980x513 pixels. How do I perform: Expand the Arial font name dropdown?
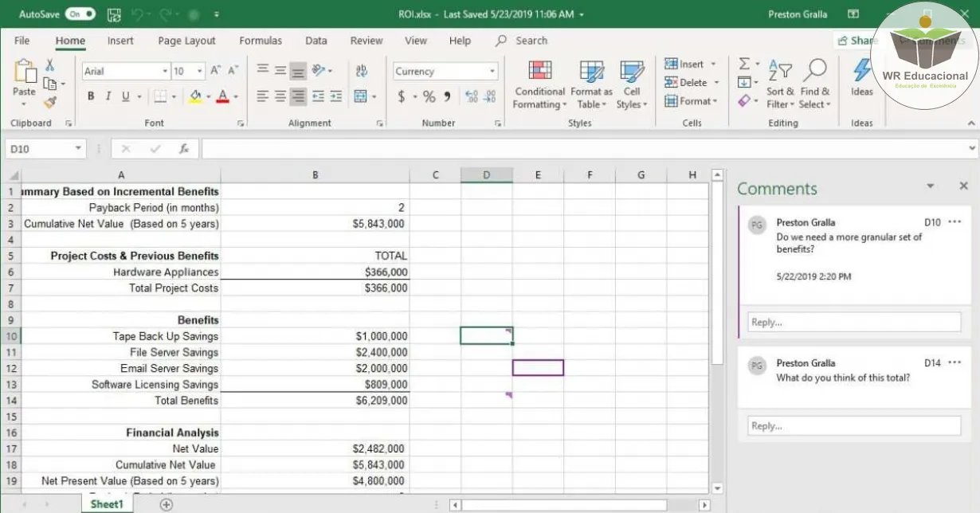165,72
